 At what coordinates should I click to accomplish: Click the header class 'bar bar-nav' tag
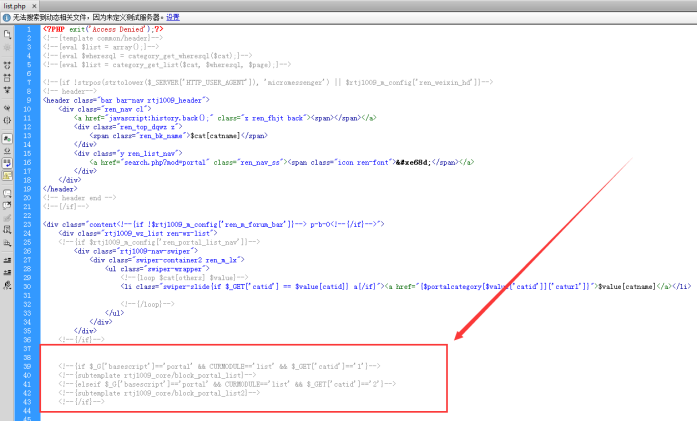(126, 100)
